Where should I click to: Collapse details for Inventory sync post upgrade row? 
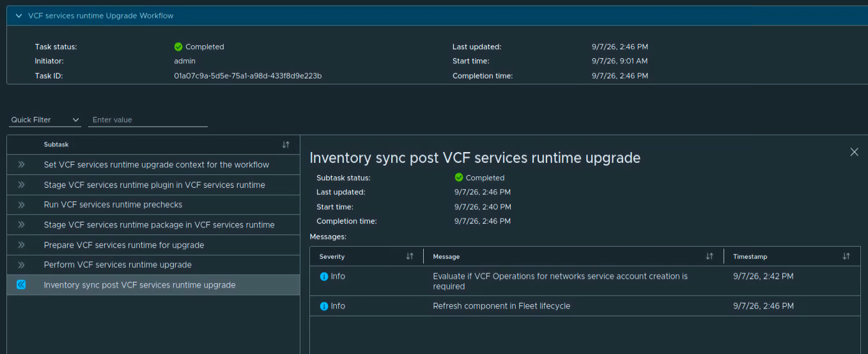21,285
